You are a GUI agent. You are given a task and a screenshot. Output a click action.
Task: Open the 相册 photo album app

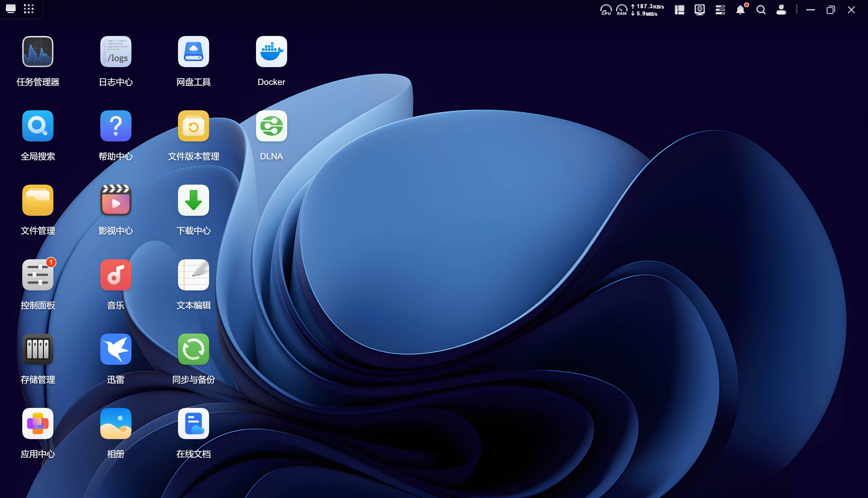click(116, 424)
